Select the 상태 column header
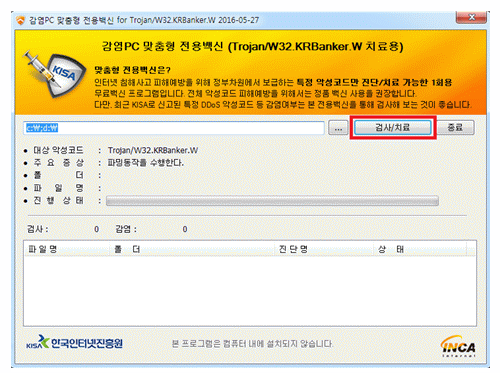The image size is (500, 373). pos(420,249)
